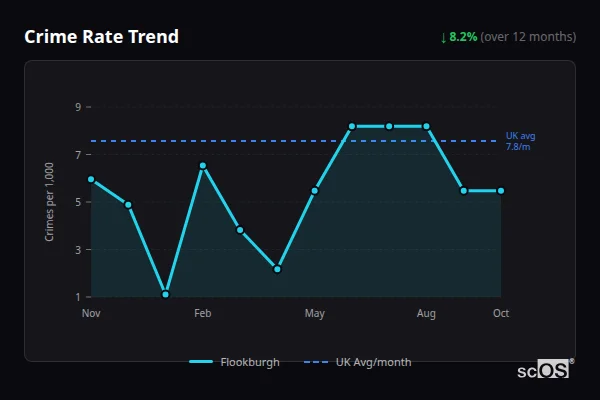Image resolution: width=600 pixels, height=400 pixels.
Task: Click the 'Crimes per 1,000' axis title
Action: click(49, 202)
